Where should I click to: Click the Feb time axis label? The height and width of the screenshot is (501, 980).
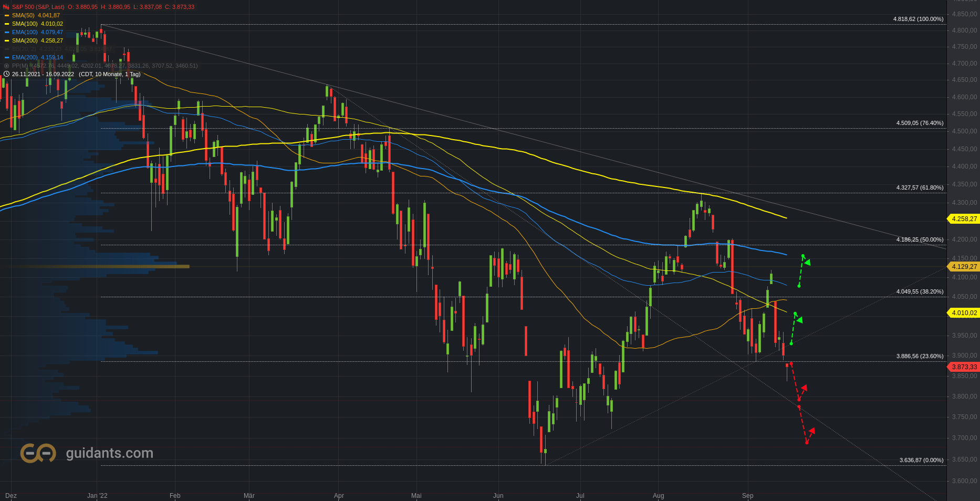[175, 496]
